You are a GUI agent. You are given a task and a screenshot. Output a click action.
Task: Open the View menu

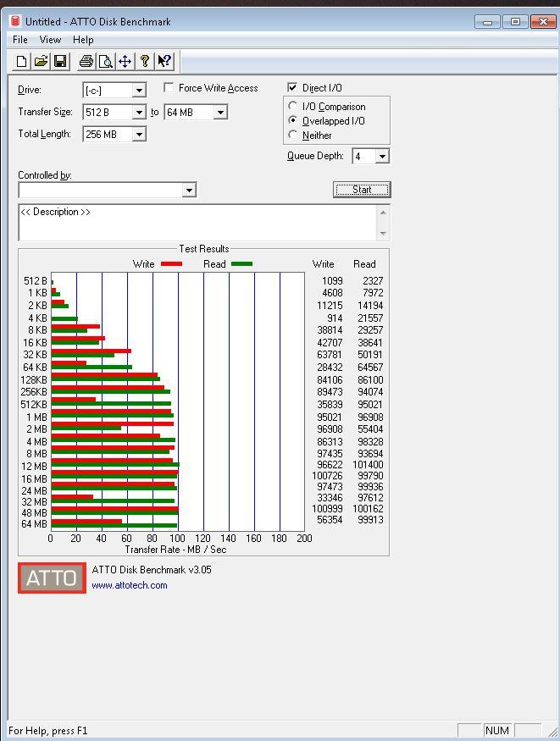pos(50,40)
